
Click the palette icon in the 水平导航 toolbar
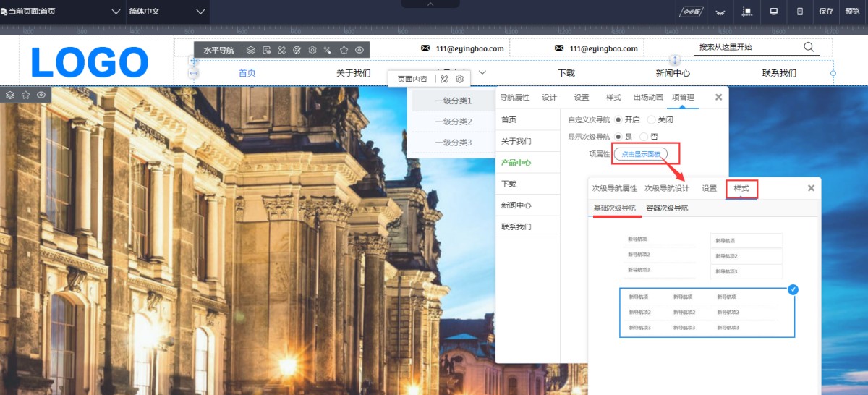[x=297, y=50]
